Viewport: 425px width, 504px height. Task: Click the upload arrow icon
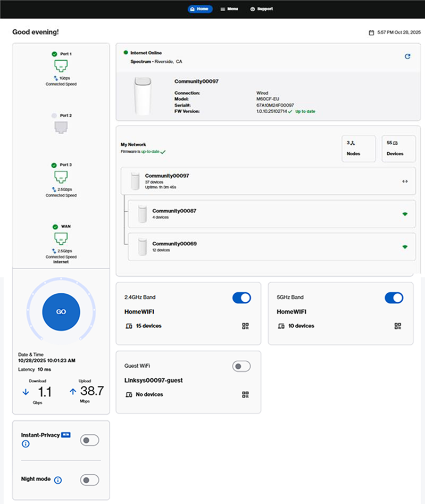click(73, 391)
